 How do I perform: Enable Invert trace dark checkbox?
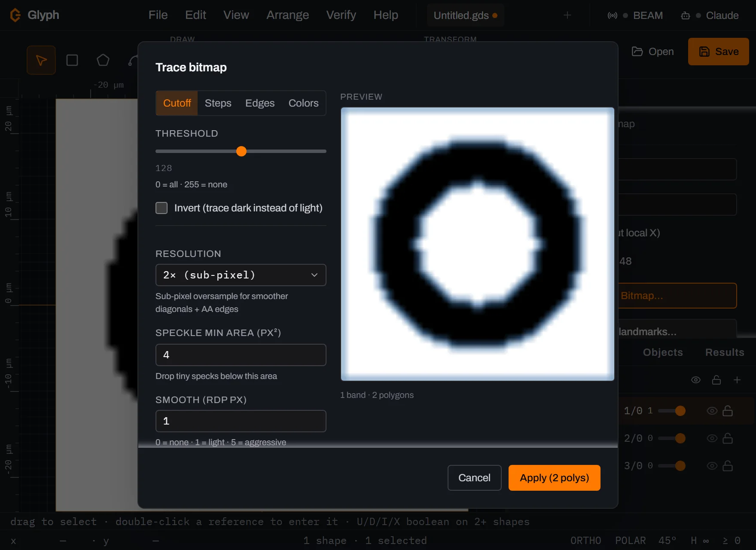click(x=162, y=208)
